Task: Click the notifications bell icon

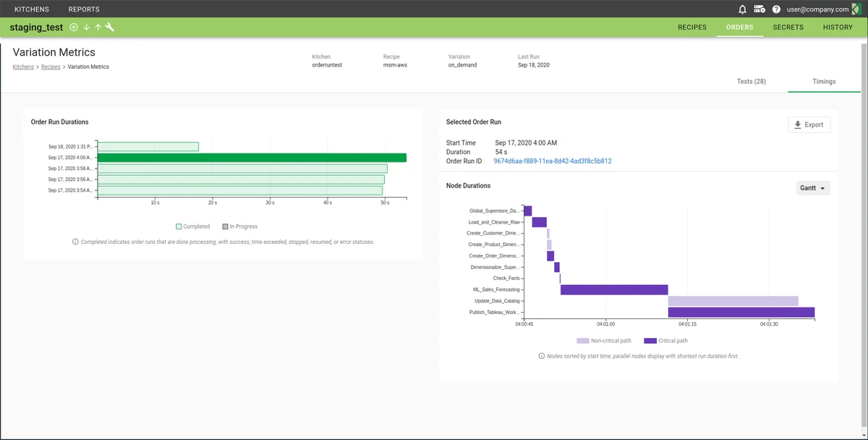Action: pyautogui.click(x=742, y=9)
